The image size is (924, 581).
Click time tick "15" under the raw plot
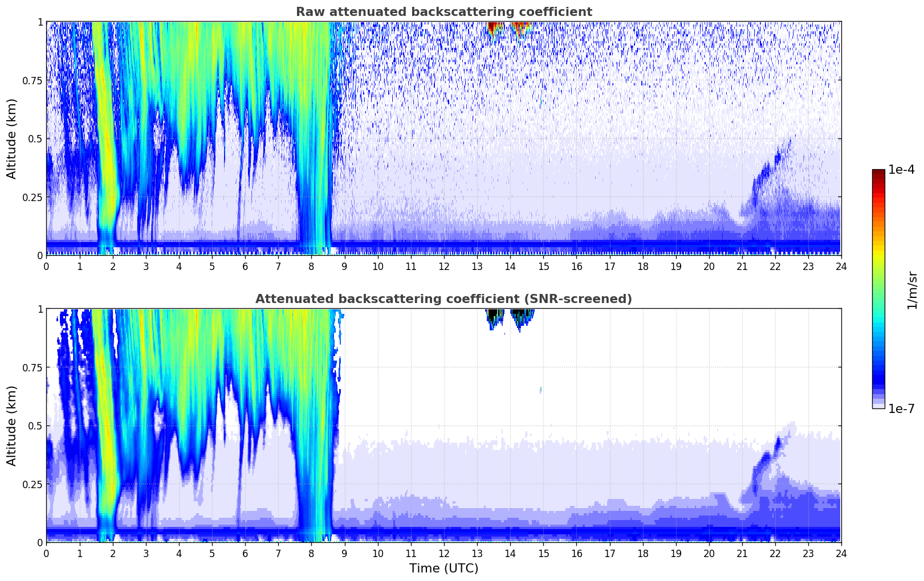pyautogui.click(x=543, y=266)
